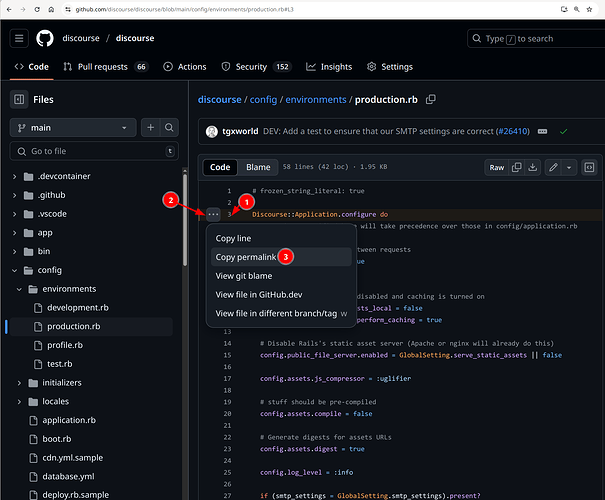Open the discourse owner link in header
The height and width of the screenshot is (500, 605).
81,38
